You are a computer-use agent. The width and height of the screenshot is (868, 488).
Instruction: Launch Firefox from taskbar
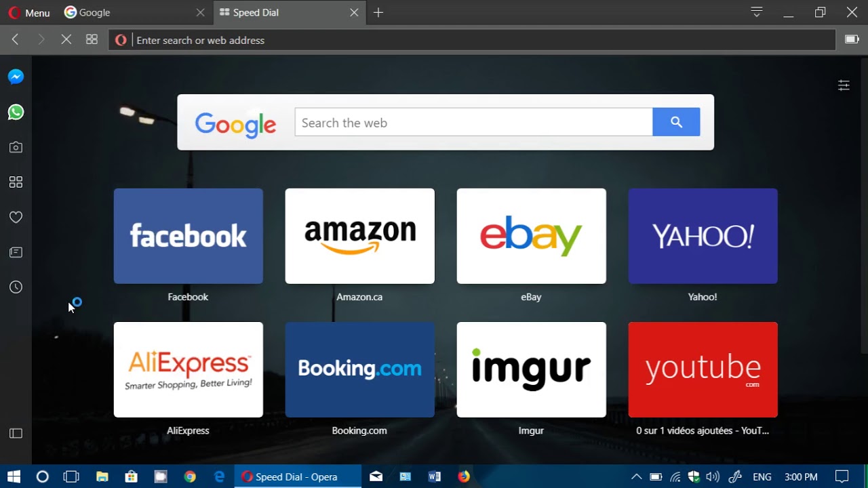(x=464, y=476)
